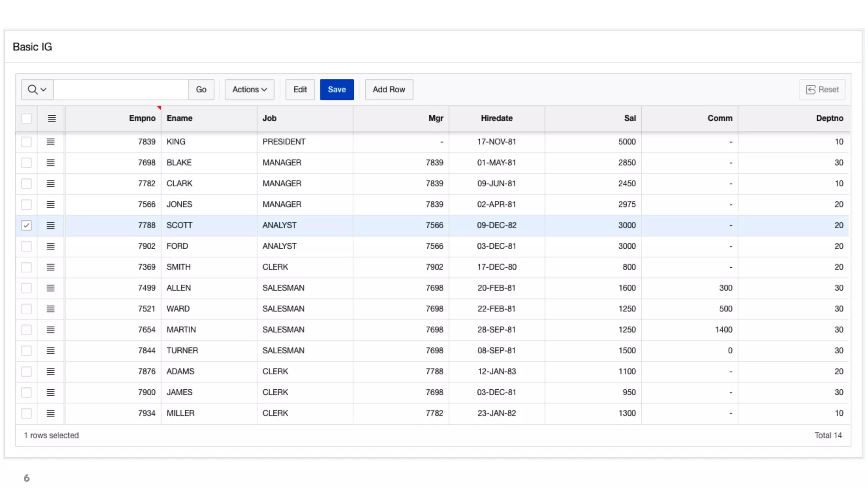This screenshot has height=488, width=868.
Task: Click the Add Row button
Action: 389,90
